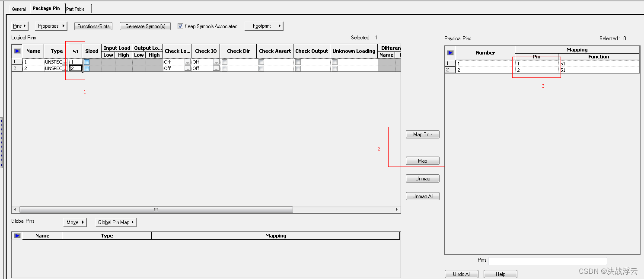
Task: Click the select-all triangle in Physical Pins header
Action: (450, 52)
